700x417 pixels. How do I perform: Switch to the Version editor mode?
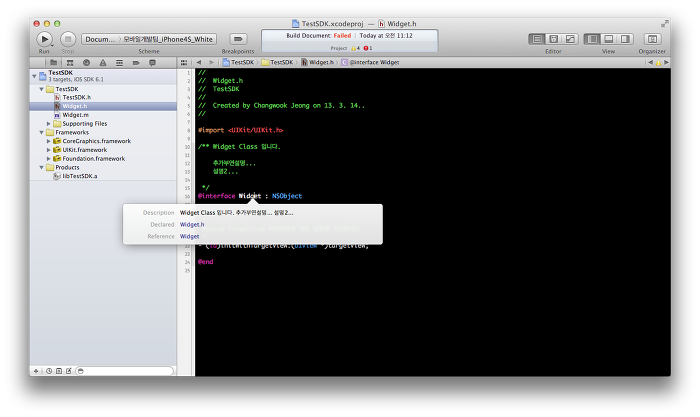click(570, 39)
